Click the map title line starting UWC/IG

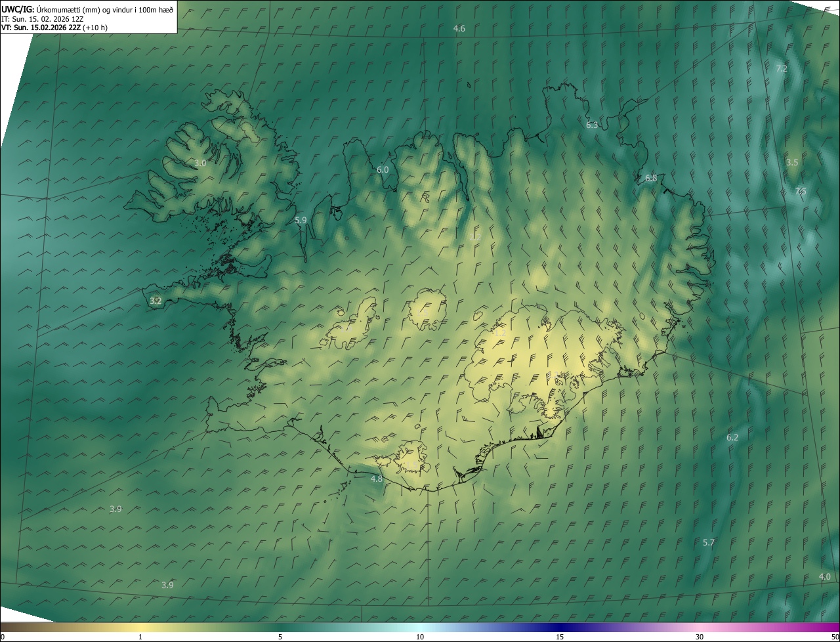click(87, 9)
